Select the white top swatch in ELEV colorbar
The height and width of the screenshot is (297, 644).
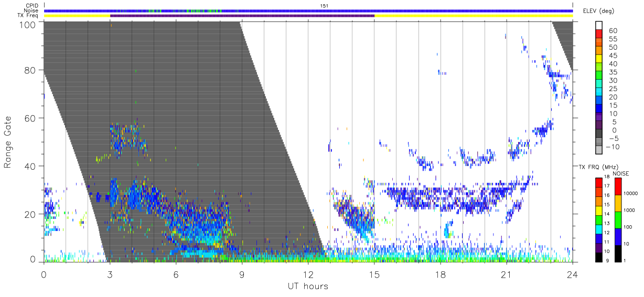point(599,25)
